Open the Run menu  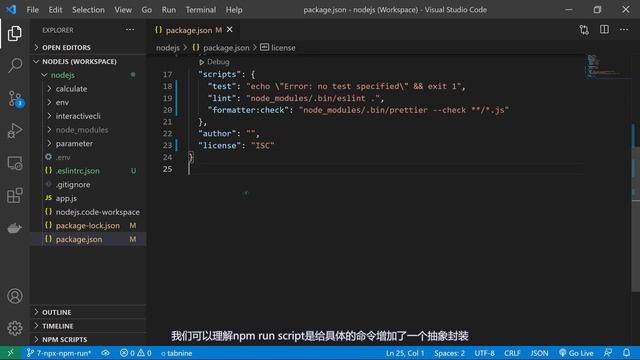[169, 10]
